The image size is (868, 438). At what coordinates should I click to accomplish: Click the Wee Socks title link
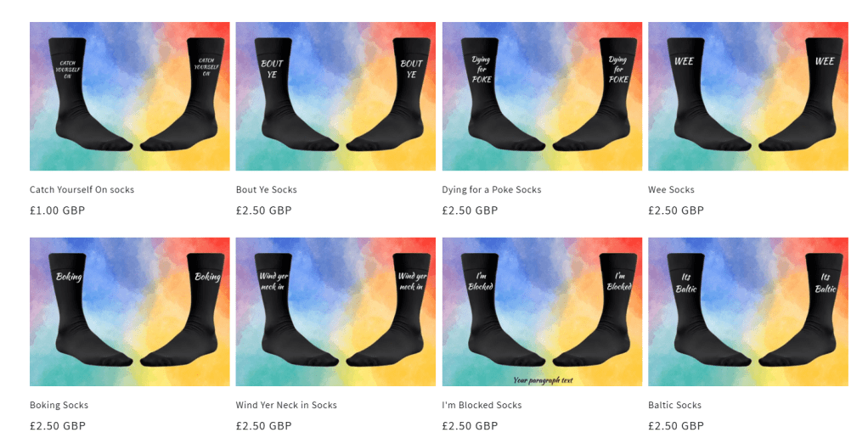pyautogui.click(x=671, y=189)
